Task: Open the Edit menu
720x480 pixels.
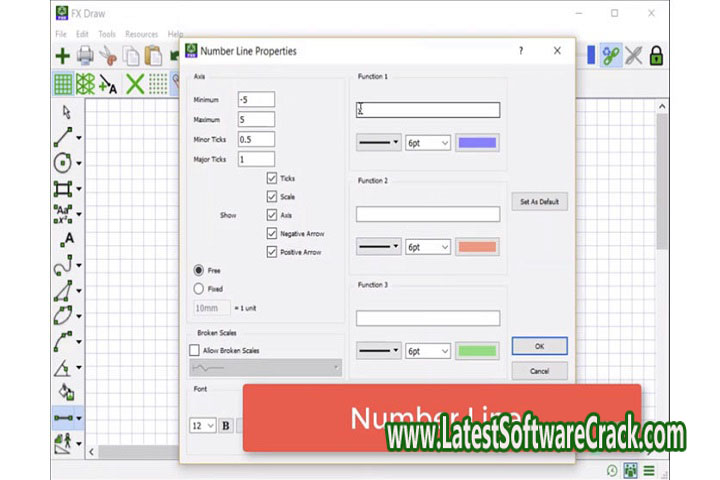Action: point(84,34)
